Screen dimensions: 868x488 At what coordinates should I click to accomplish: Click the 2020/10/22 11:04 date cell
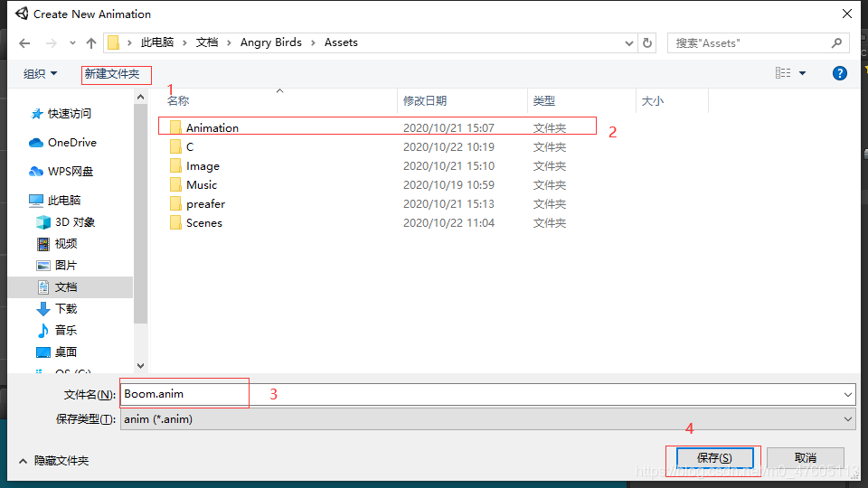[x=449, y=223]
